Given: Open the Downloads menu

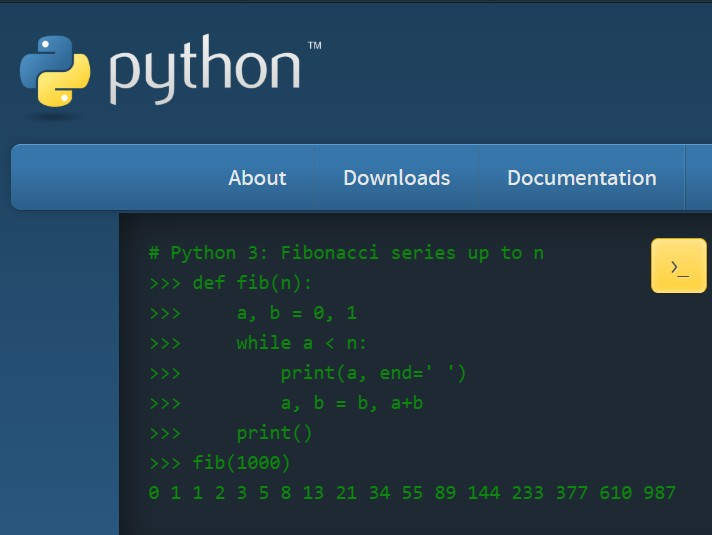Looking at the screenshot, I should (396, 178).
